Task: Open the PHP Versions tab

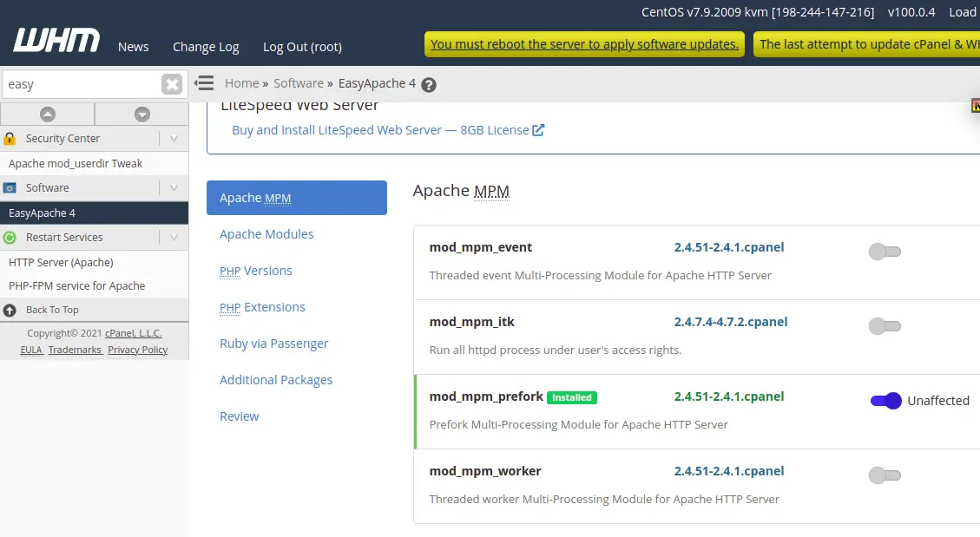Action: coord(255,271)
